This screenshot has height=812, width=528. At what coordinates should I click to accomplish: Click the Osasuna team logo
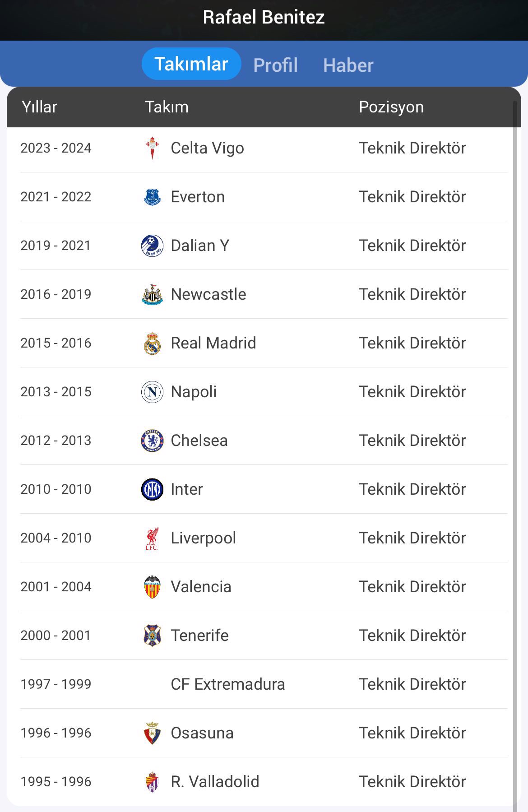152,733
